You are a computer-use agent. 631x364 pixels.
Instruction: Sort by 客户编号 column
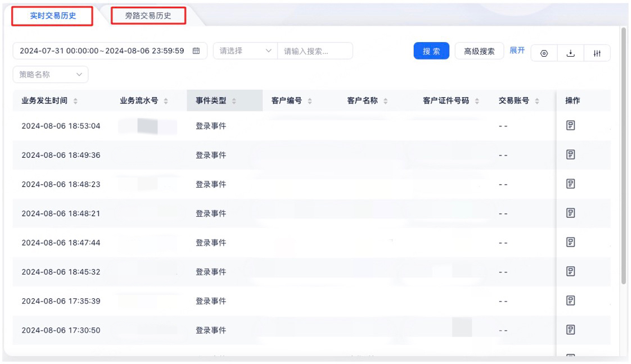tap(310, 101)
